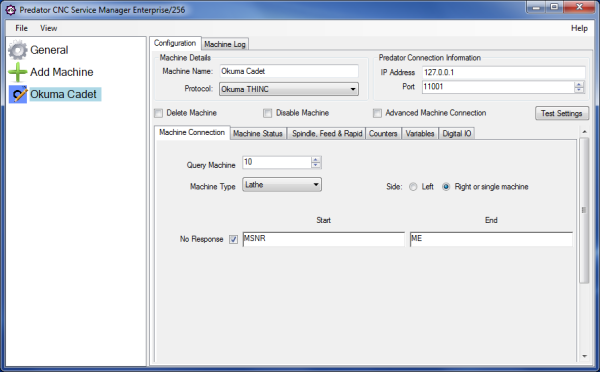Click the General gear icon

18,50
